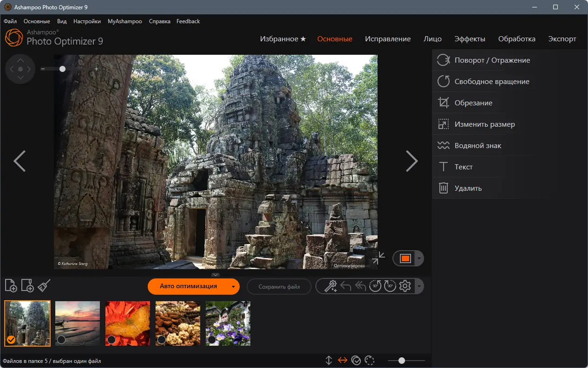Open the Авто оптимизация dropdown arrow

pyautogui.click(x=233, y=287)
